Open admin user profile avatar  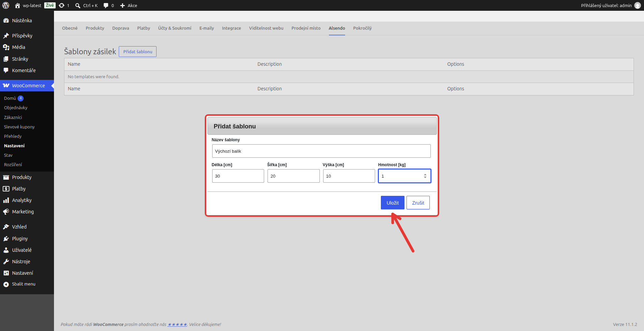[x=637, y=5]
